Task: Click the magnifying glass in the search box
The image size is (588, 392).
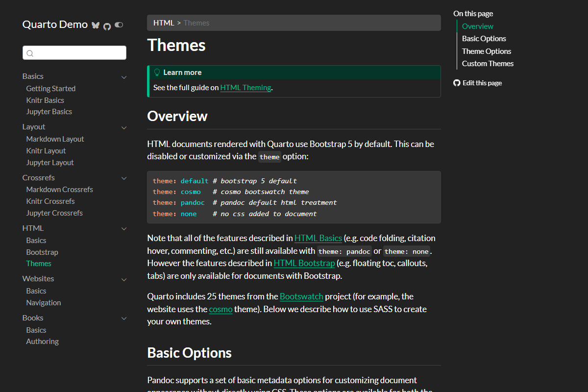Action: click(x=30, y=52)
